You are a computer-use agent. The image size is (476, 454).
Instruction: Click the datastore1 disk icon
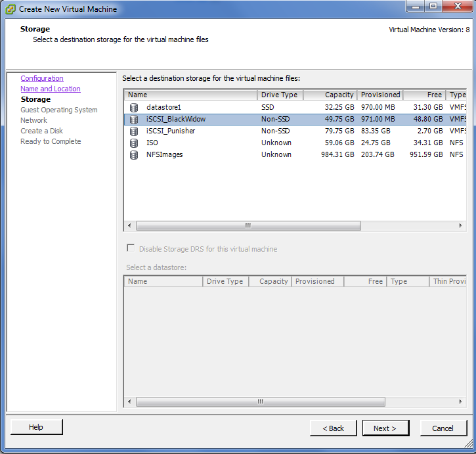134,107
